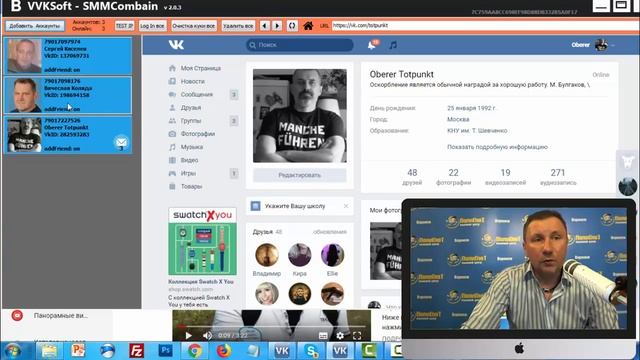Click the Log In все button
The image size is (640, 360).
tap(152, 26)
